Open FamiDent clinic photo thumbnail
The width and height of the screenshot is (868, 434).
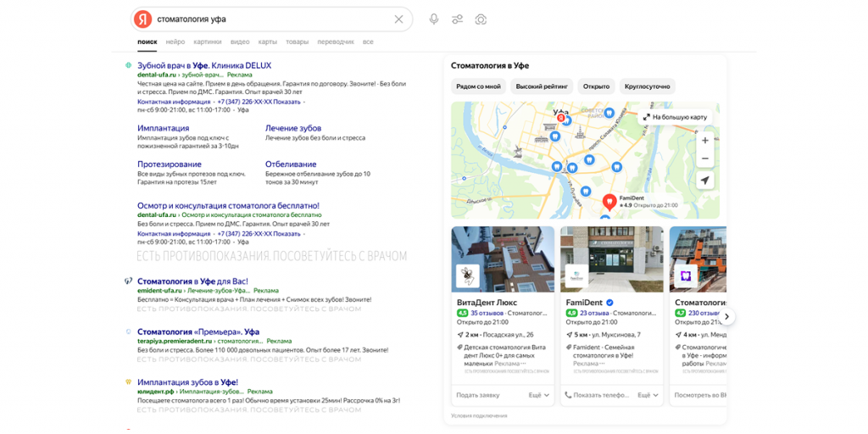point(612,259)
